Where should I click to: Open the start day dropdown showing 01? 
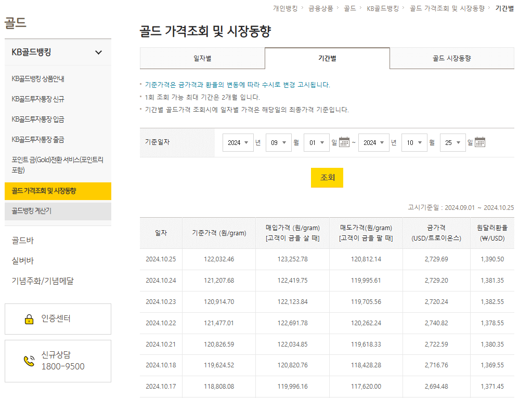click(x=316, y=142)
